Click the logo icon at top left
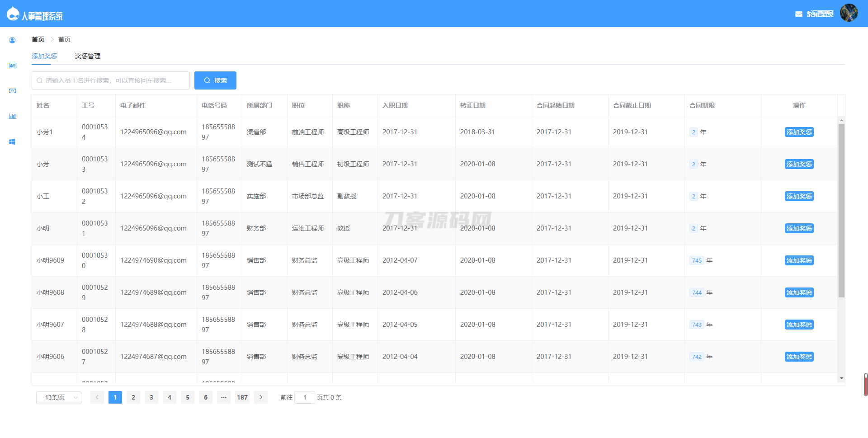Image resolution: width=868 pixels, height=438 pixels. 12,13
